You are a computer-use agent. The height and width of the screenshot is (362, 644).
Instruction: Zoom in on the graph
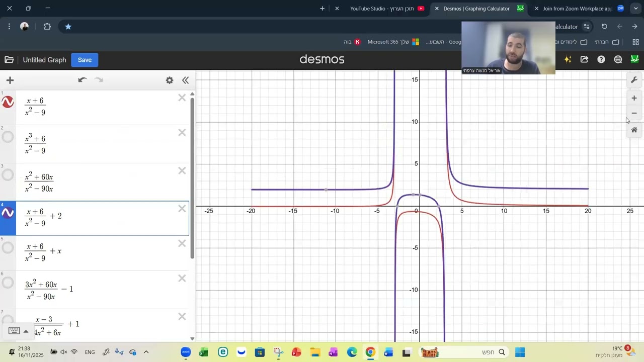coord(634,98)
